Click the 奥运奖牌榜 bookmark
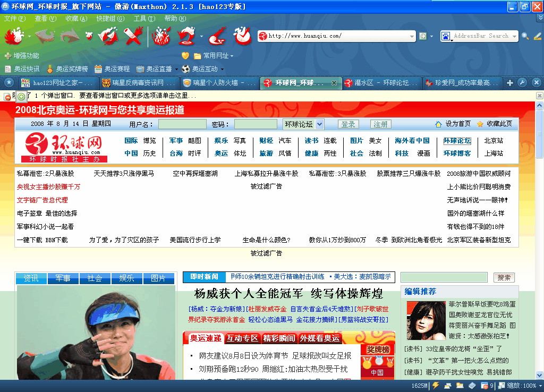The image size is (544, 392). pos(67,69)
